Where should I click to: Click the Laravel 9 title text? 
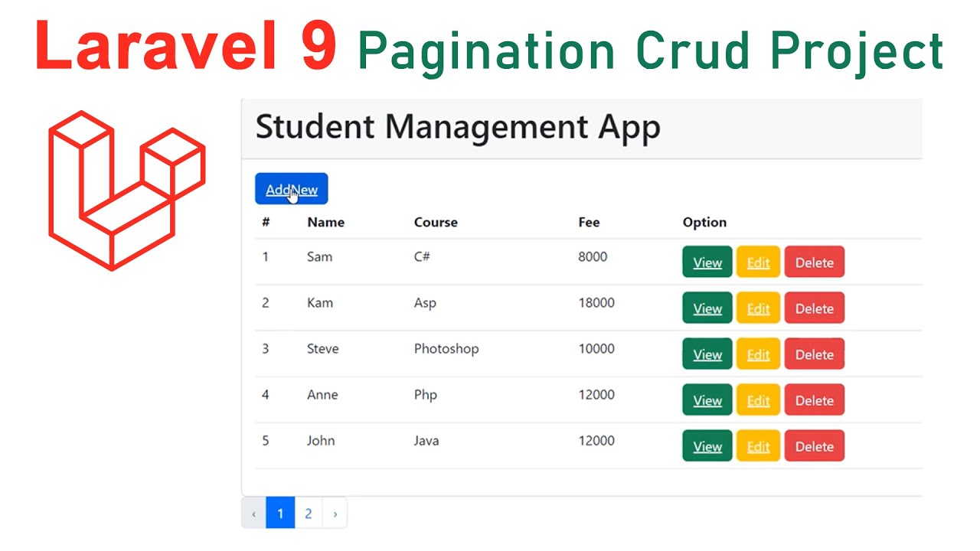point(185,44)
